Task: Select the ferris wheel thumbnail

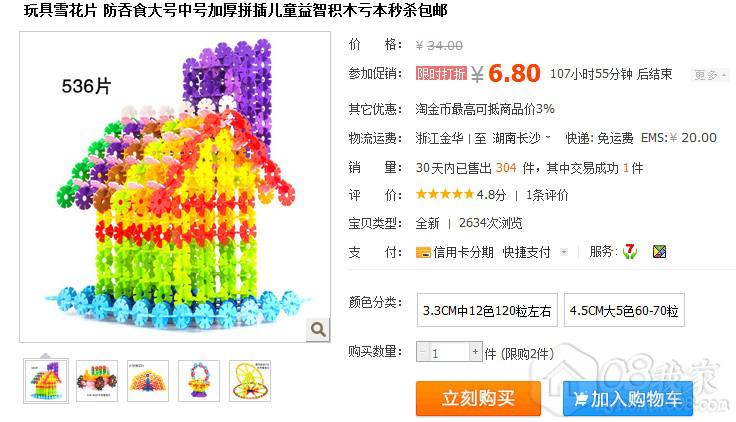Action: tap(250, 381)
